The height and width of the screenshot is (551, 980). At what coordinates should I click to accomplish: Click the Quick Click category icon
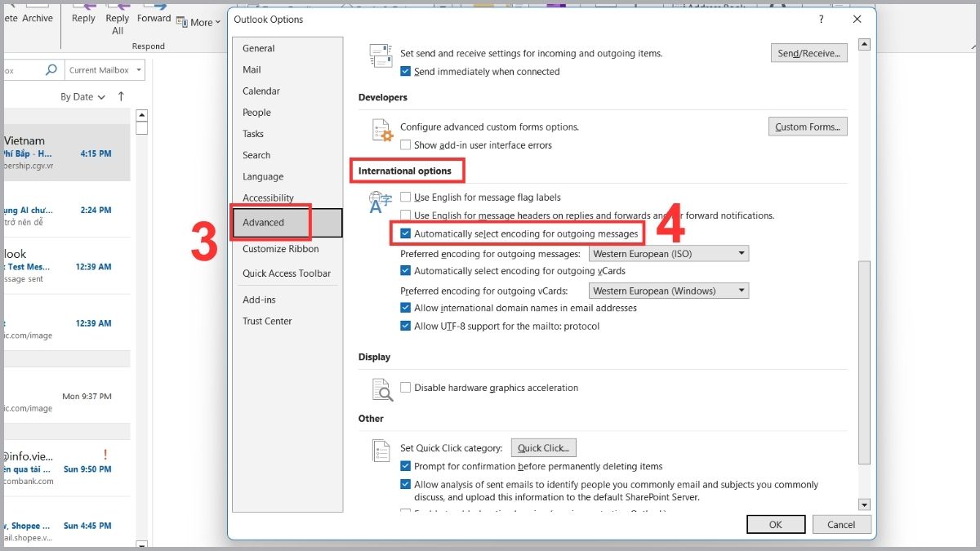pyautogui.click(x=381, y=451)
